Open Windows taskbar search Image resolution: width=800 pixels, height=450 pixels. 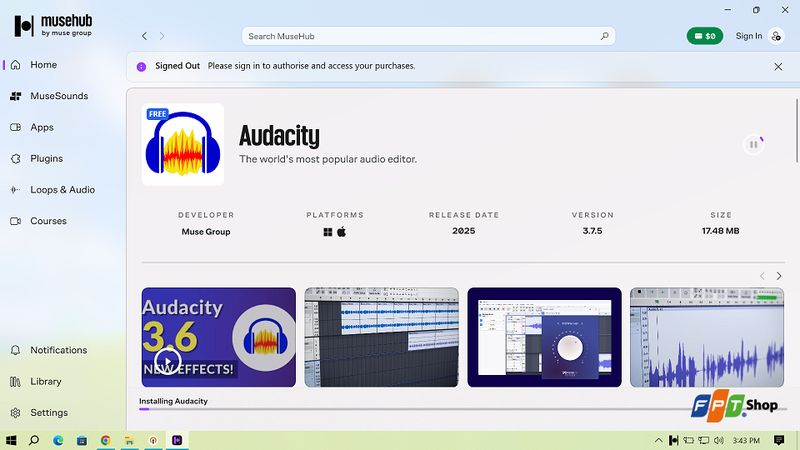[x=34, y=440]
